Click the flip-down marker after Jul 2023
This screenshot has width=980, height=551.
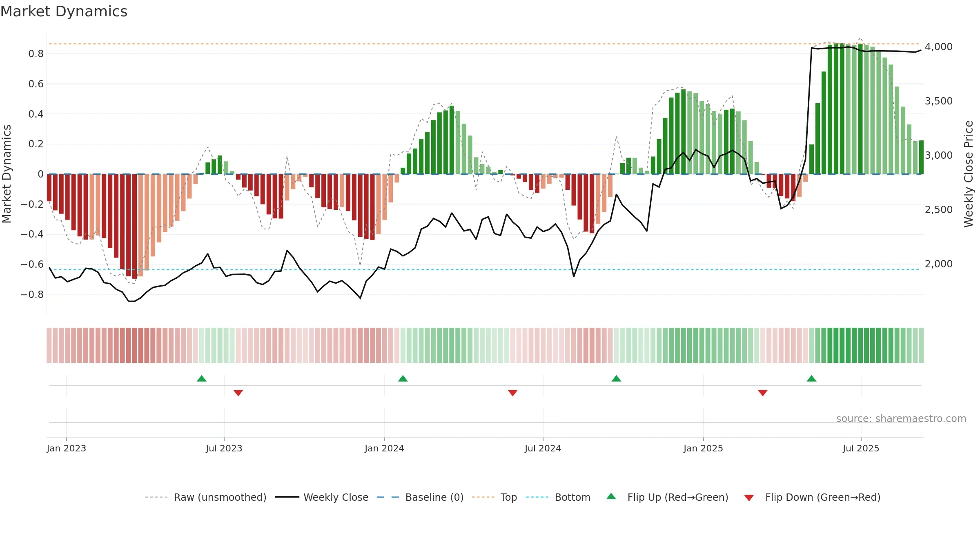tap(238, 393)
